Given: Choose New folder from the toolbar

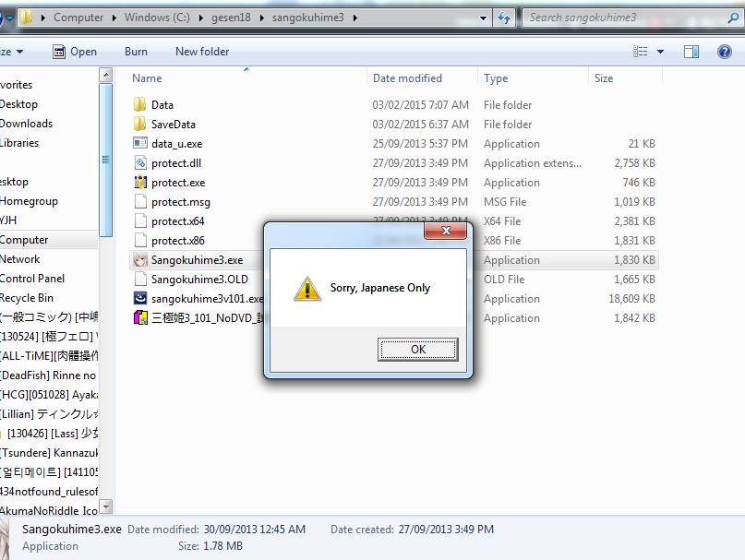Looking at the screenshot, I should click(x=202, y=52).
